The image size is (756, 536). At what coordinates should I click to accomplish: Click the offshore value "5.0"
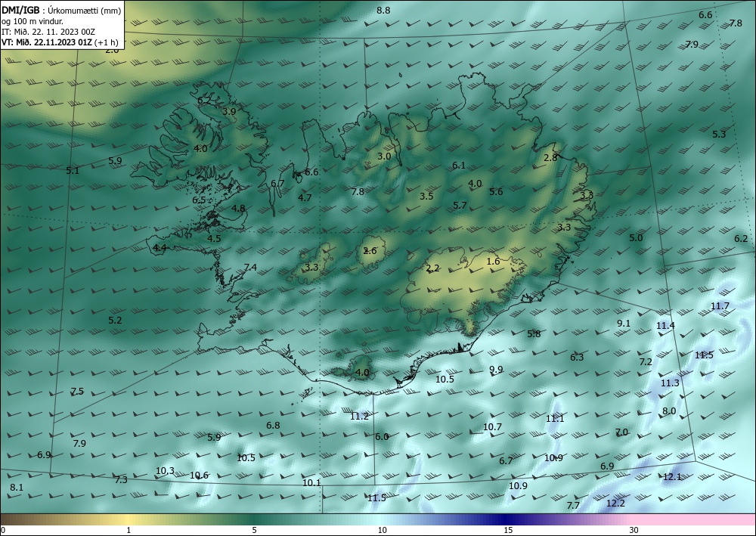[636, 237]
